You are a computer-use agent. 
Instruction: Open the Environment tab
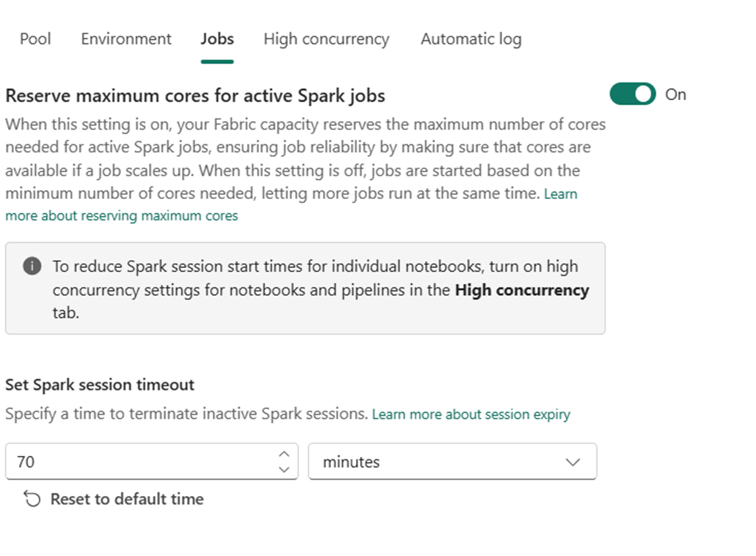coord(126,39)
